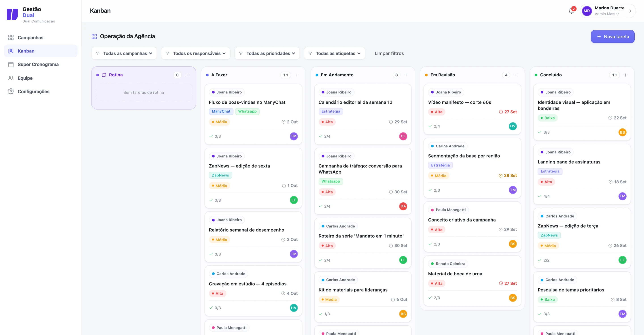Open Super Cronograma in the sidebar
The width and height of the screenshot is (644, 335).
point(41,64)
